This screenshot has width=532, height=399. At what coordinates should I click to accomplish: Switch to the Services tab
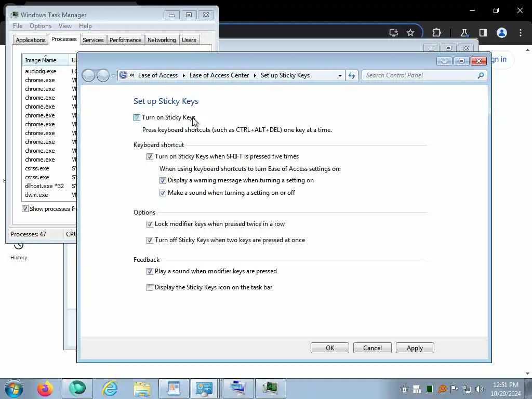click(93, 40)
